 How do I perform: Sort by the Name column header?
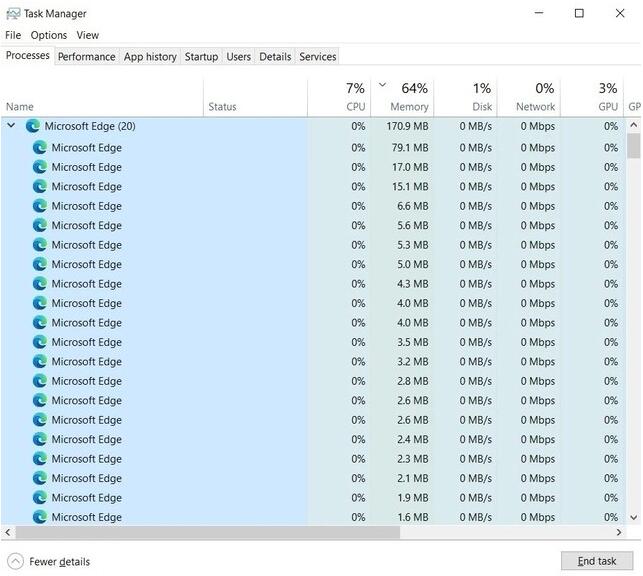coord(102,98)
